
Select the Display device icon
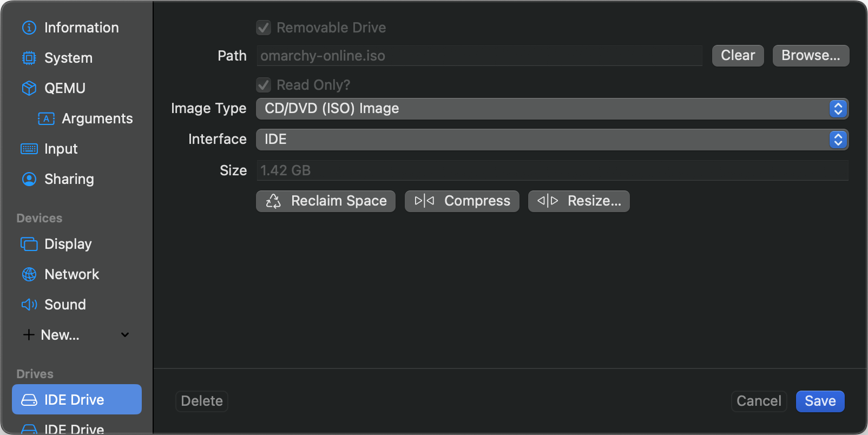(x=29, y=244)
